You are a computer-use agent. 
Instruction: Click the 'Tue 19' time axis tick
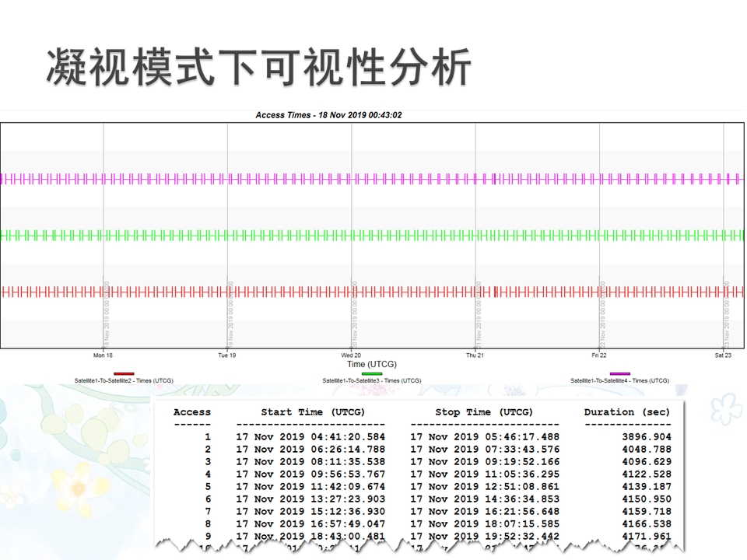coord(227,355)
